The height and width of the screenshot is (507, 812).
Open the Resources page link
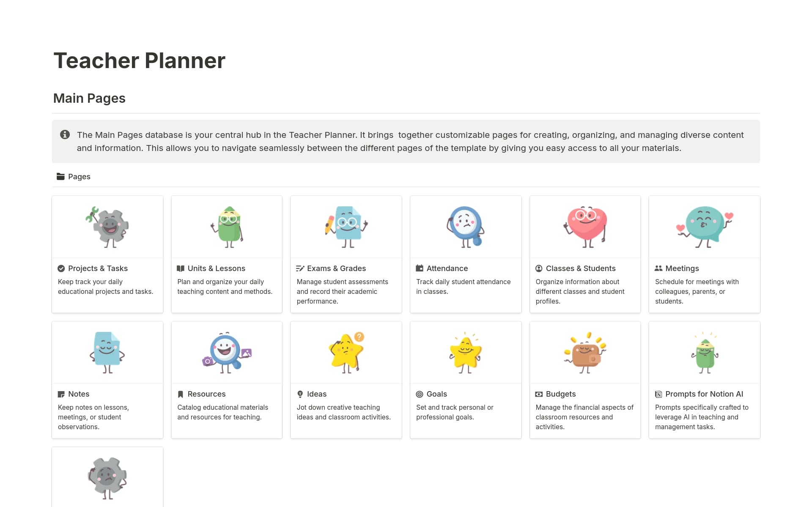[x=206, y=394]
